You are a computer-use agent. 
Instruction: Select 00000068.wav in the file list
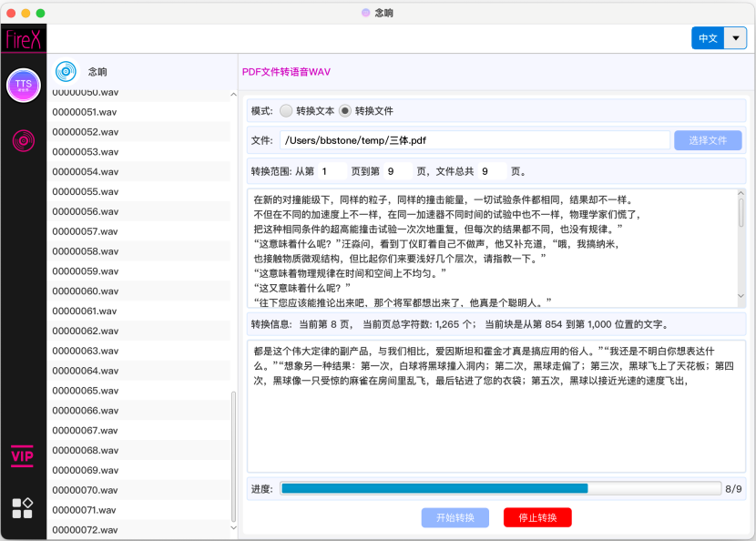(138, 450)
